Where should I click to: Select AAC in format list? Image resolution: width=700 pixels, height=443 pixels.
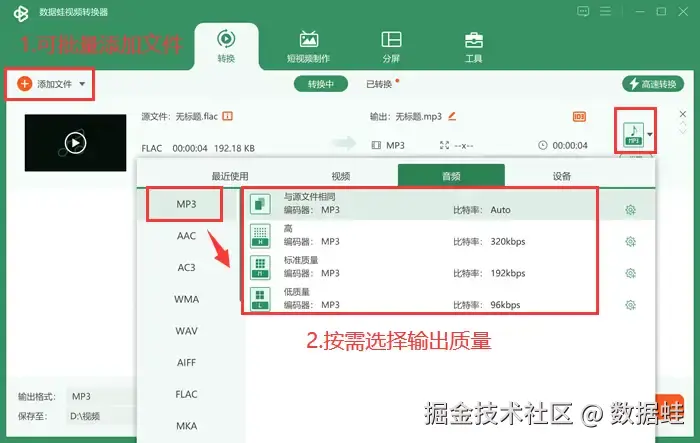tap(186, 236)
